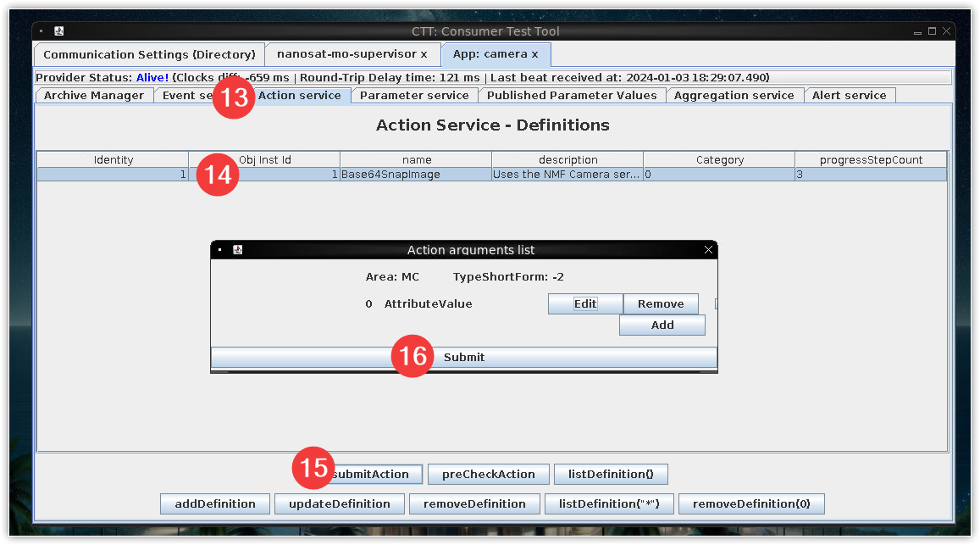
Task: Select the Aggregation service tab
Action: (734, 96)
